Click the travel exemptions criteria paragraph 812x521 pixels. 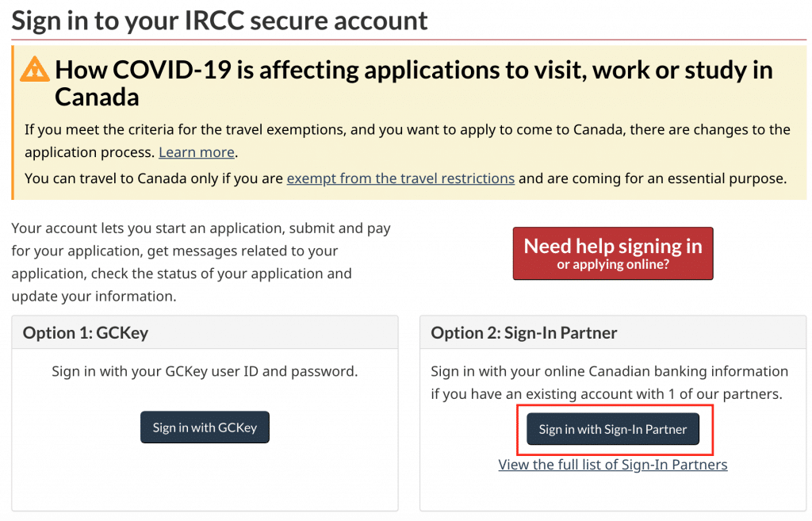pos(407,141)
